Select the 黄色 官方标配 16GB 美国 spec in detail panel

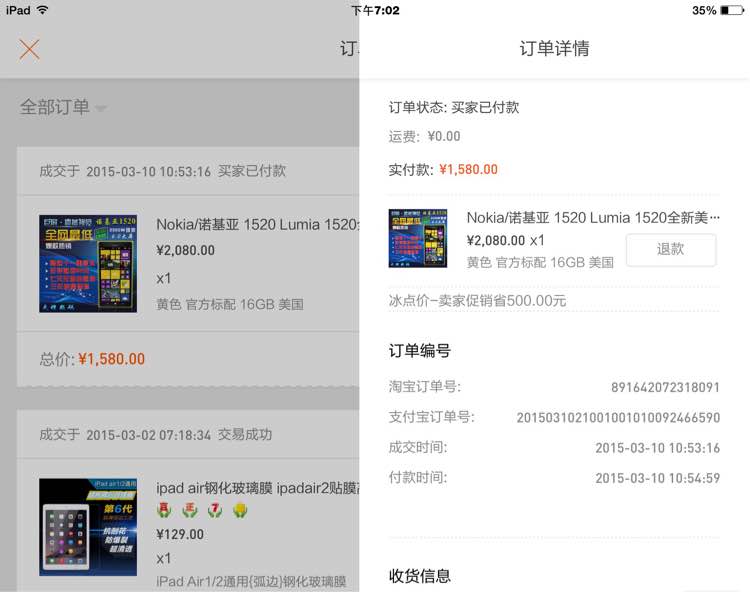(540, 263)
